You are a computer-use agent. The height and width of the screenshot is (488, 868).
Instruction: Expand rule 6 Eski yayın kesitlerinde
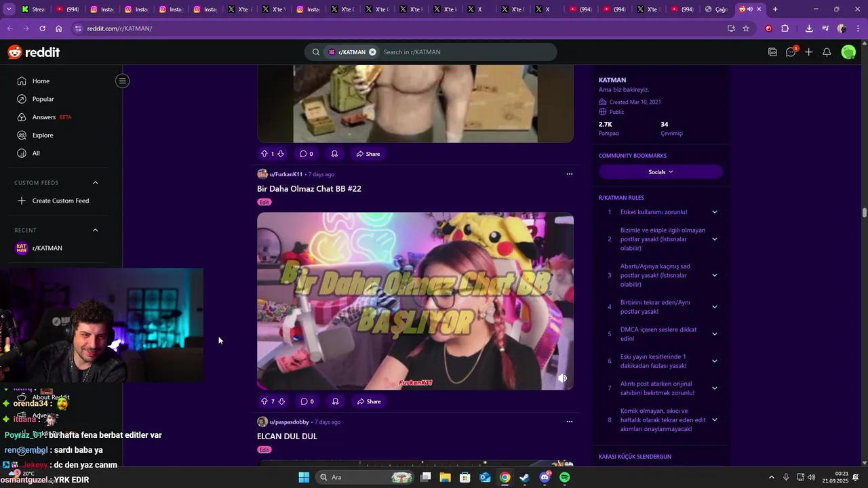(x=714, y=361)
